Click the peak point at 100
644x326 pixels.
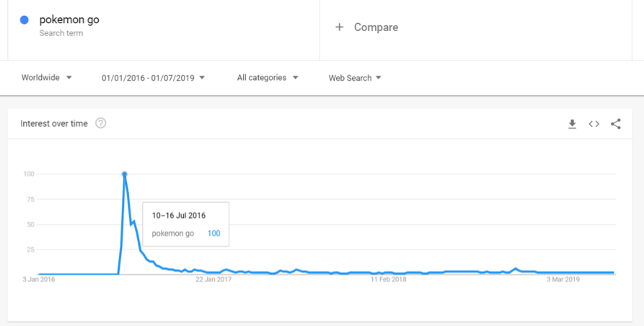tap(124, 174)
